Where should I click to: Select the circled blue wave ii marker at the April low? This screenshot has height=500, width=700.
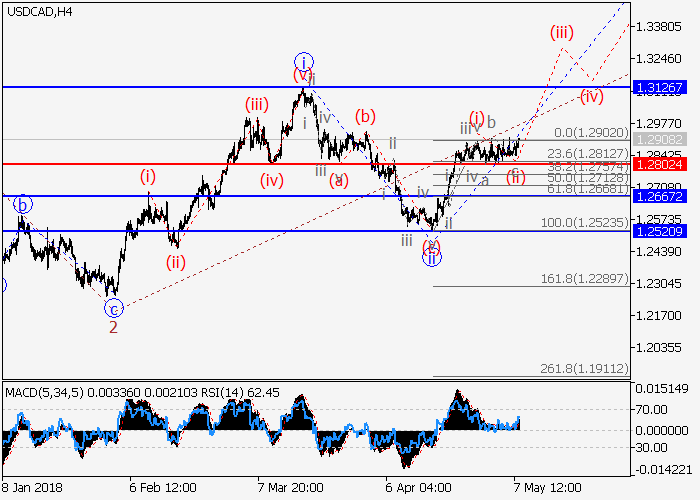click(431, 258)
